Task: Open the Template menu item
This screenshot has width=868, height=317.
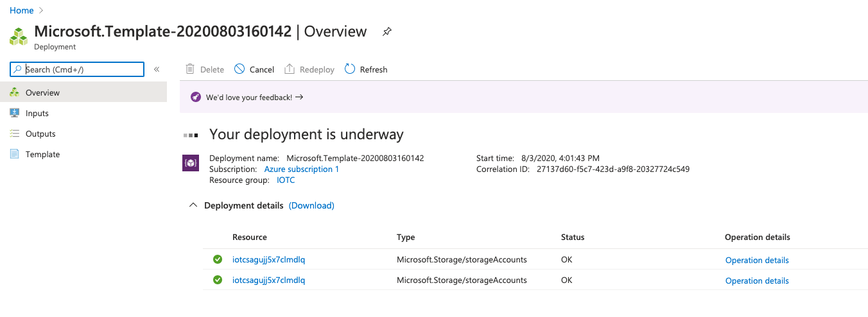Action: pyautogui.click(x=83, y=154)
